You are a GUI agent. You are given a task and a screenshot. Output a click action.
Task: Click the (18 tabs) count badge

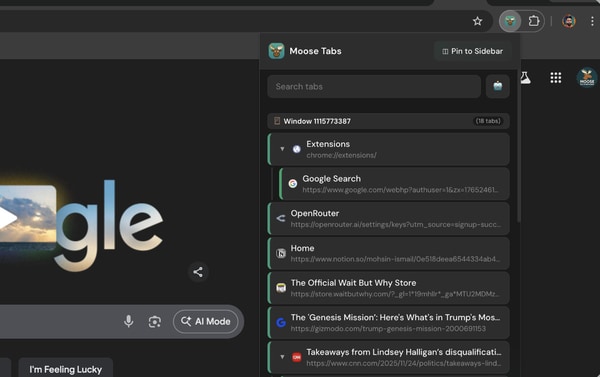[x=488, y=121]
